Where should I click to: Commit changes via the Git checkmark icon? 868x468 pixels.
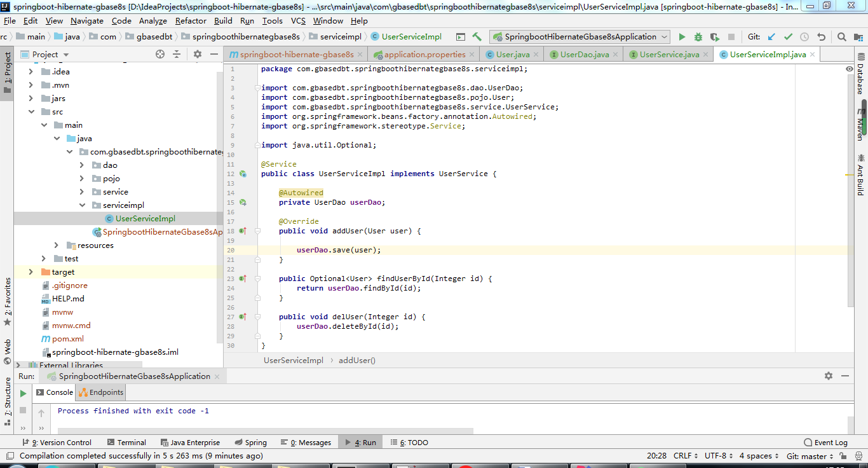point(788,37)
